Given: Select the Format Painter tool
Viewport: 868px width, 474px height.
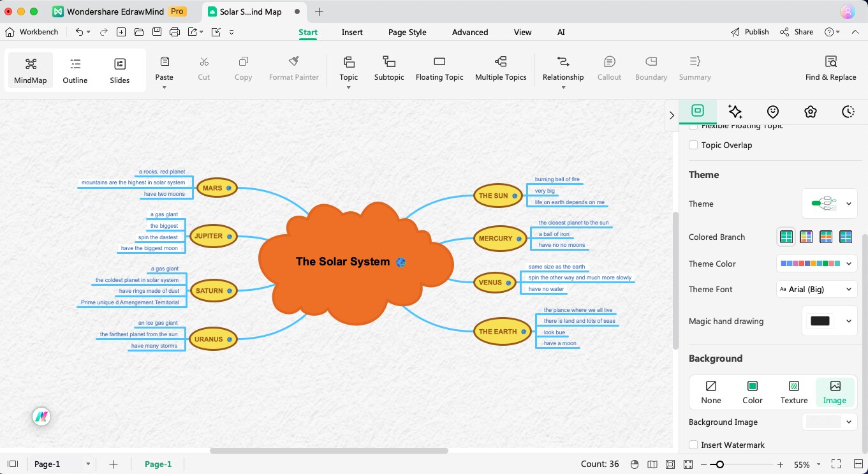Looking at the screenshot, I should (x=294, y=69).
